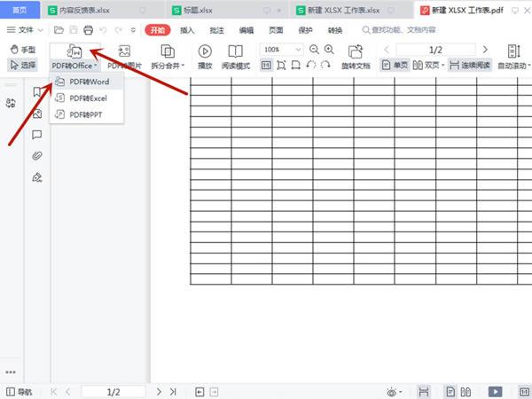Toggle the 手型 hand tool
Image resolution: width=532 pixels, height=399 pixels.
pos(23,50)
